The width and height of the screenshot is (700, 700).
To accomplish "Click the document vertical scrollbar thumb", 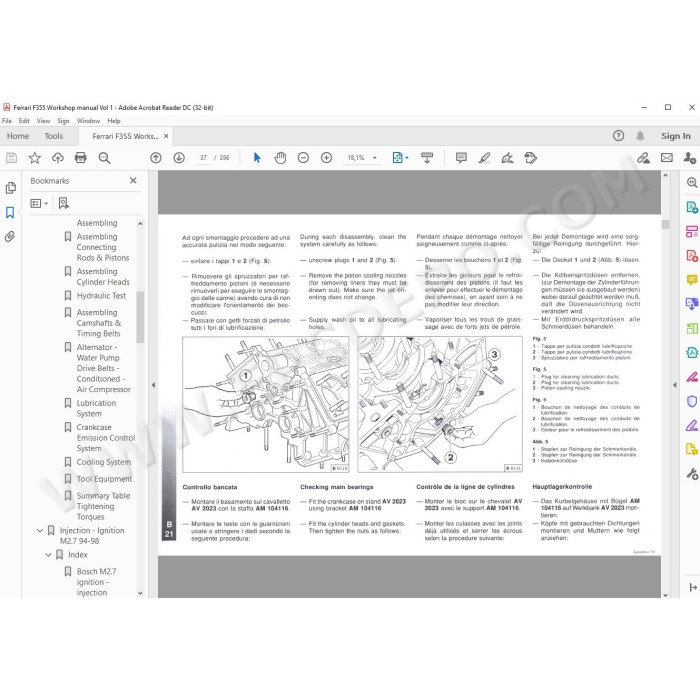I will coord(665,224).
